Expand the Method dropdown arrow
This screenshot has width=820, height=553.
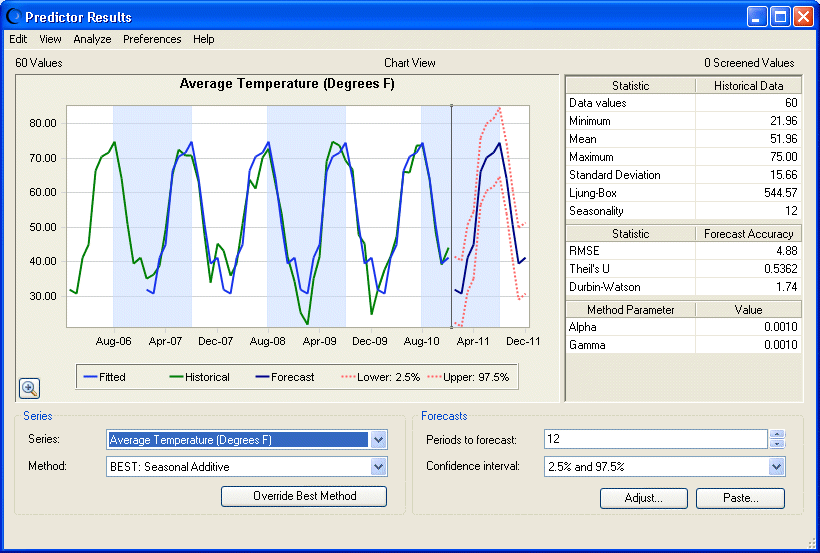click(379, 467)
